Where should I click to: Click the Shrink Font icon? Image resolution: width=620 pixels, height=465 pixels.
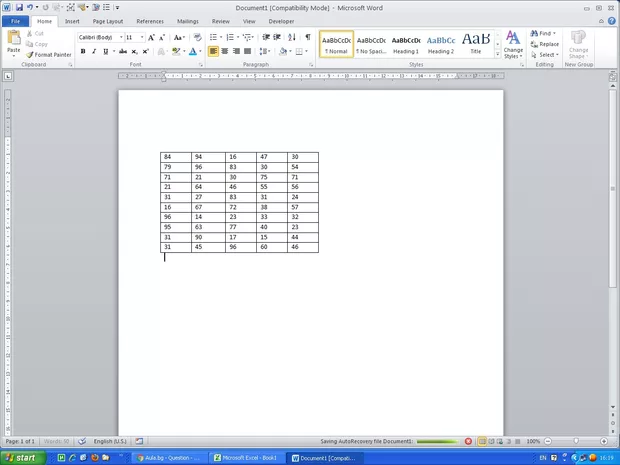coord(162,38)
